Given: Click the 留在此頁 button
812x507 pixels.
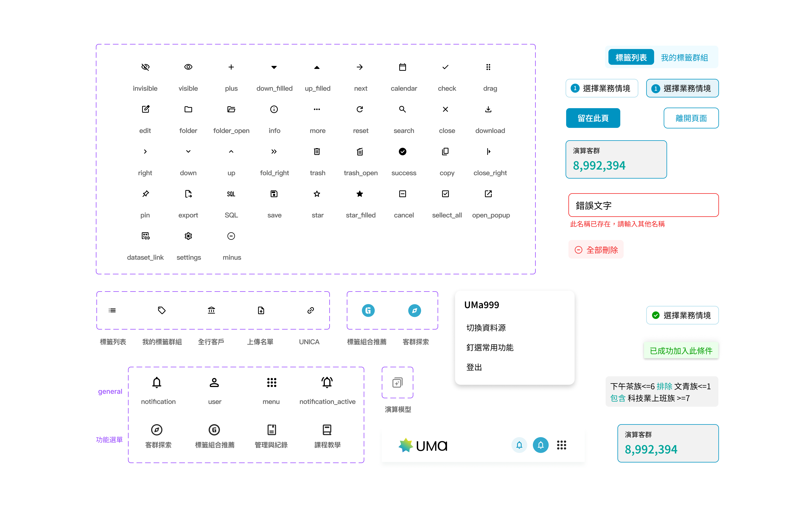Looking at the screenshot, I should (x=593, y=118).
